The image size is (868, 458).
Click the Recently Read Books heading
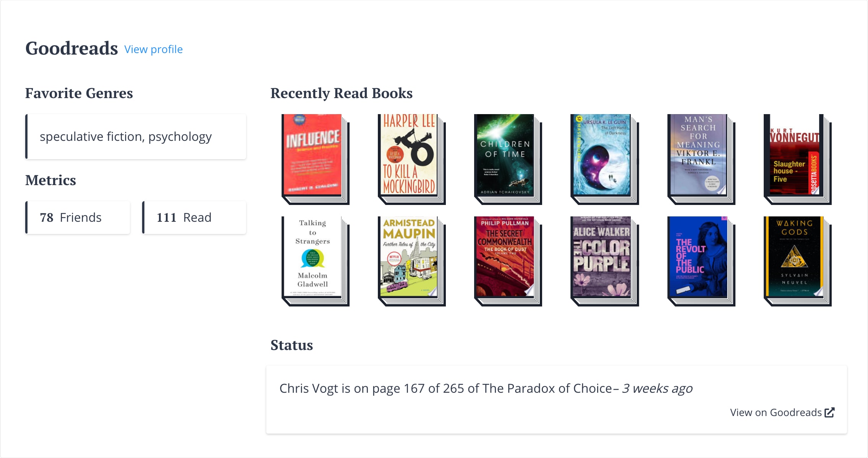pyautogui.click(x=341, y=93)
